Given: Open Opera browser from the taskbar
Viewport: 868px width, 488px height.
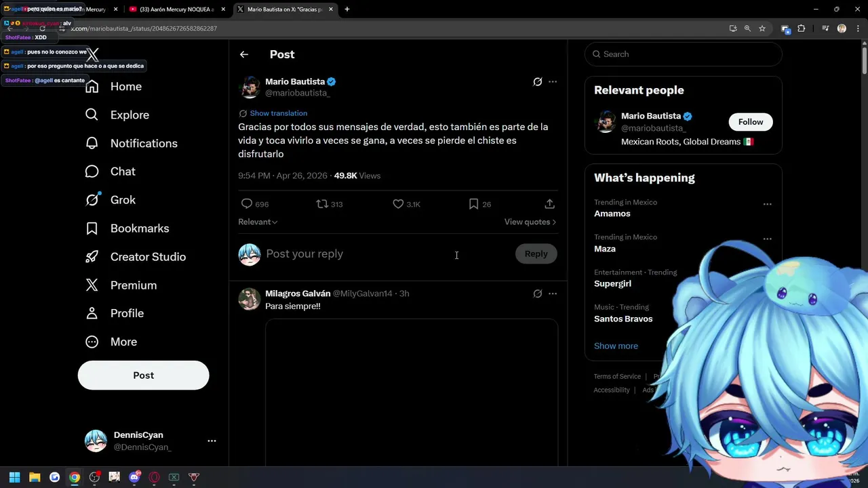Looking at the screenshot, I should click(154, 477).
